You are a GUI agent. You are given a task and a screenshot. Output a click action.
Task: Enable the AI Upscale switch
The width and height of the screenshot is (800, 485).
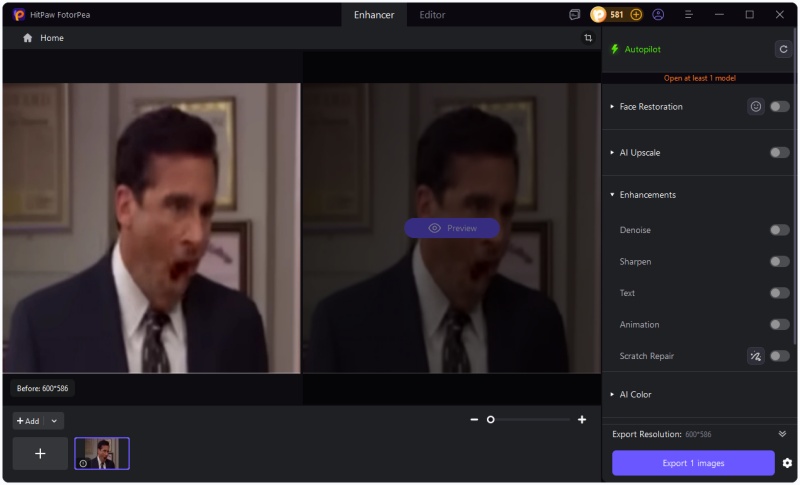pos(779,153)
